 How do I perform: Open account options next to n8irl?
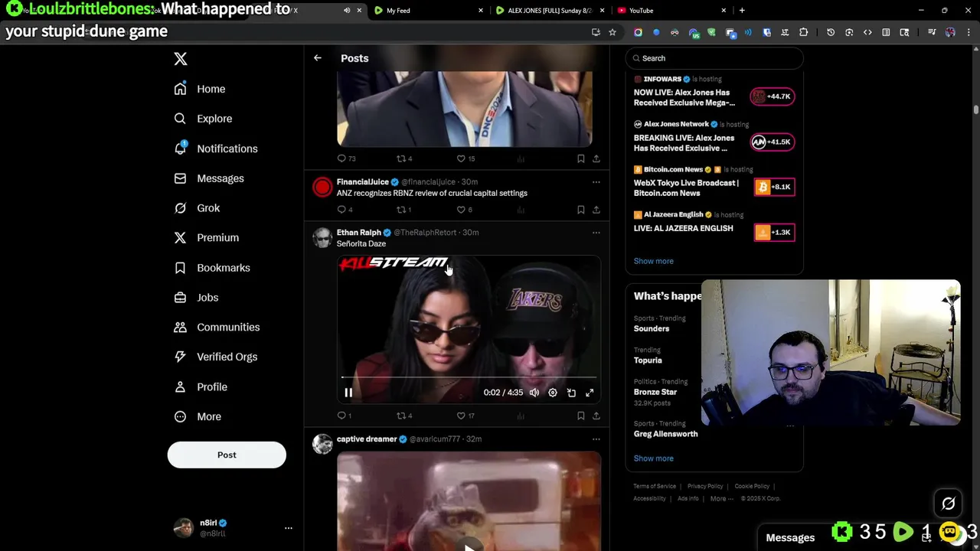pyautogui.click(x=289, y=528)
